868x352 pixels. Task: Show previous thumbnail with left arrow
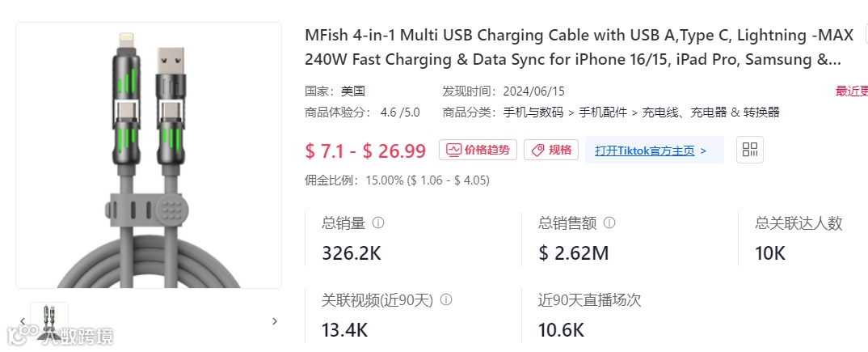pos(23,321)
